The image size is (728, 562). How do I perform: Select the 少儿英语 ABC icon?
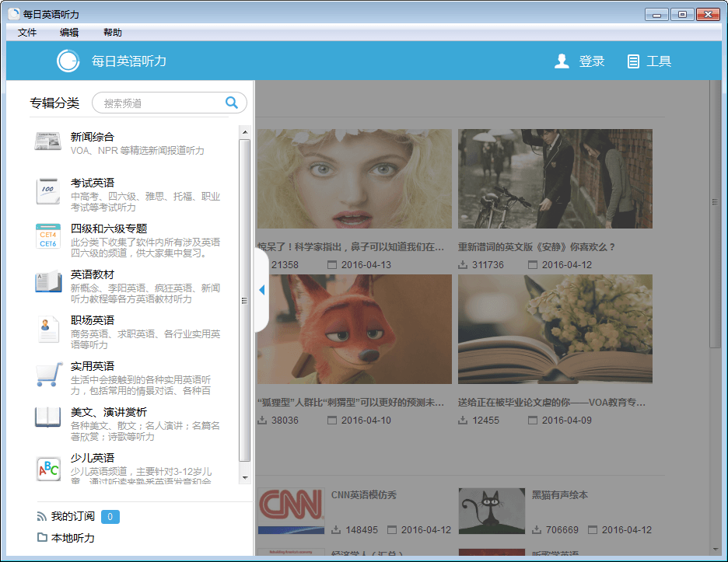[47, 469]
